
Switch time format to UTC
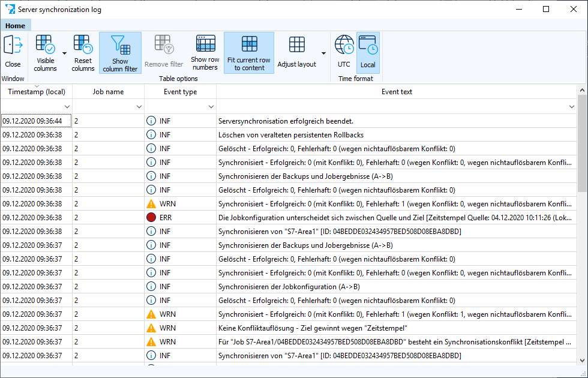(344, 52)
